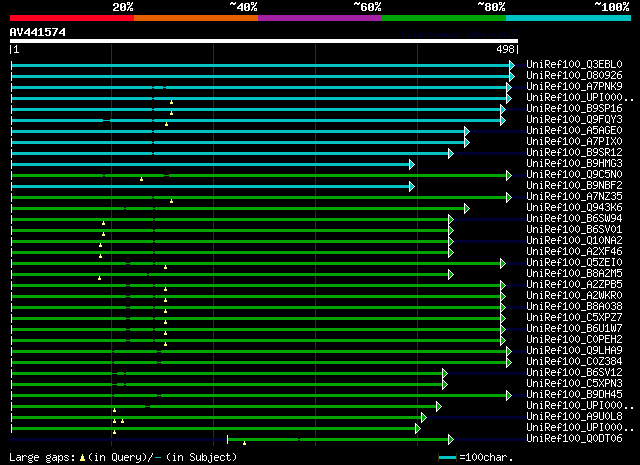The width and height of the screenshot is (640, 465).
Task: Click the arrowhead ending the UniRef100_B9SR12 alignment
Action: click(451, 154)
